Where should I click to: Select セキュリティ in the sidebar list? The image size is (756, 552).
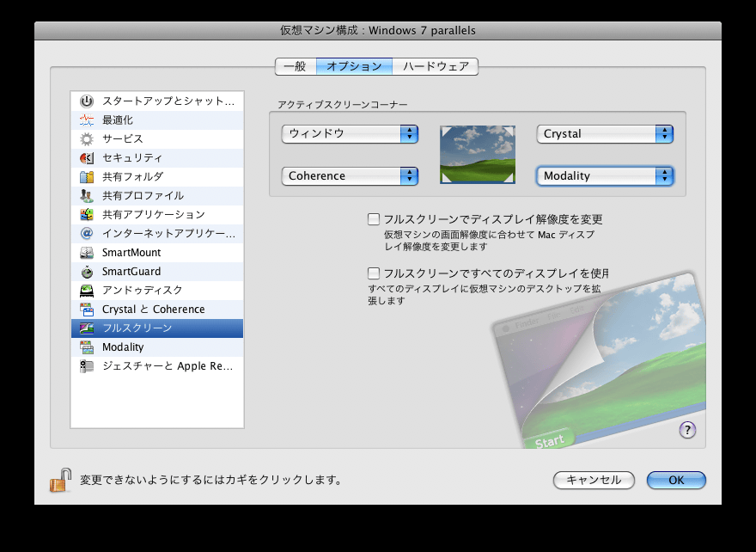(132, 158)
